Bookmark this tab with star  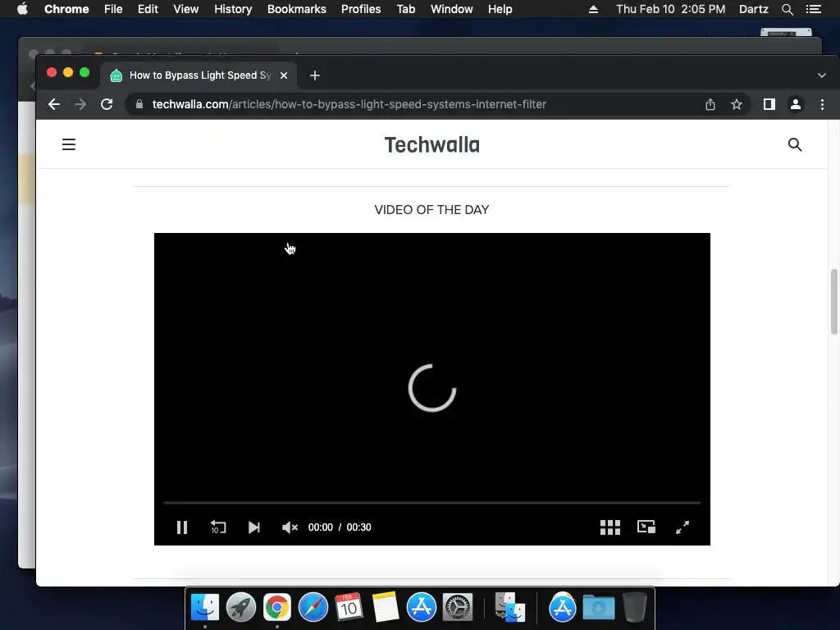(x=737, y=104)
